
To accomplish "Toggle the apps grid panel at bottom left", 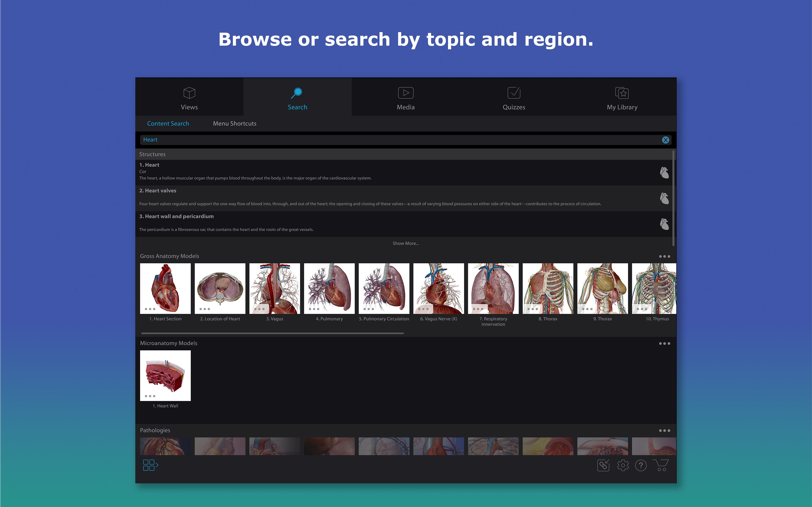I will 150,465.
